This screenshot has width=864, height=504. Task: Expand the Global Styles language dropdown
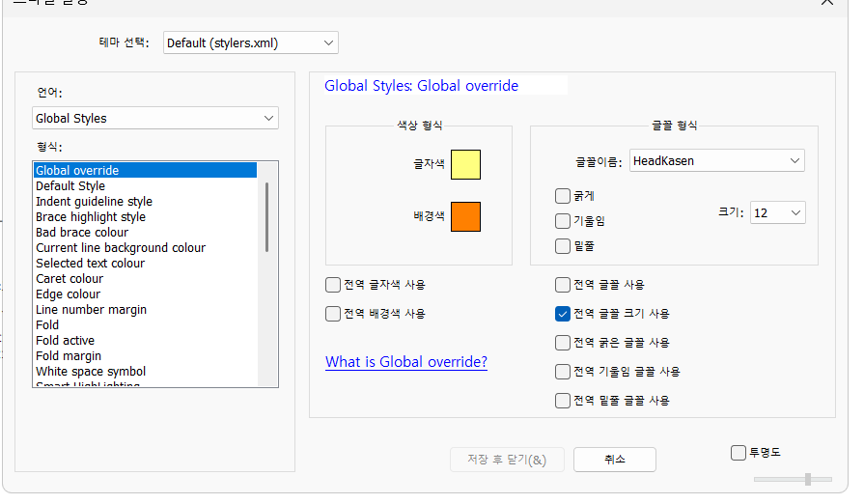(155, 119)
